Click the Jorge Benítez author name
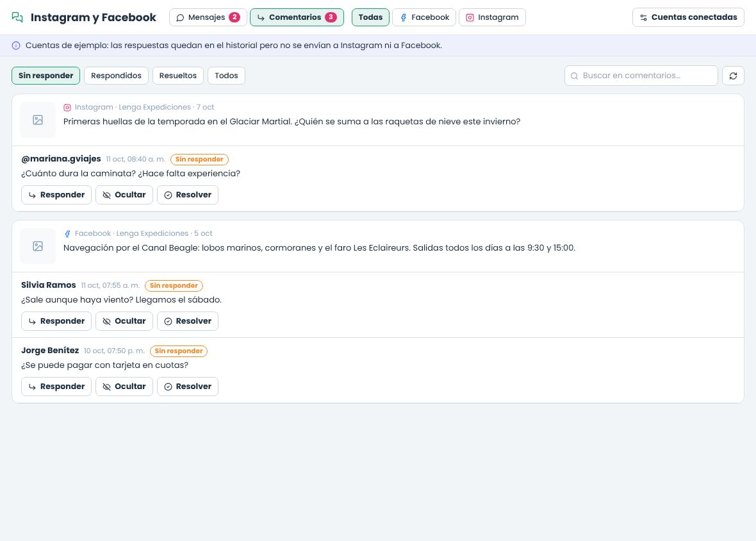The image size is (756, 541). coord(50,351)
